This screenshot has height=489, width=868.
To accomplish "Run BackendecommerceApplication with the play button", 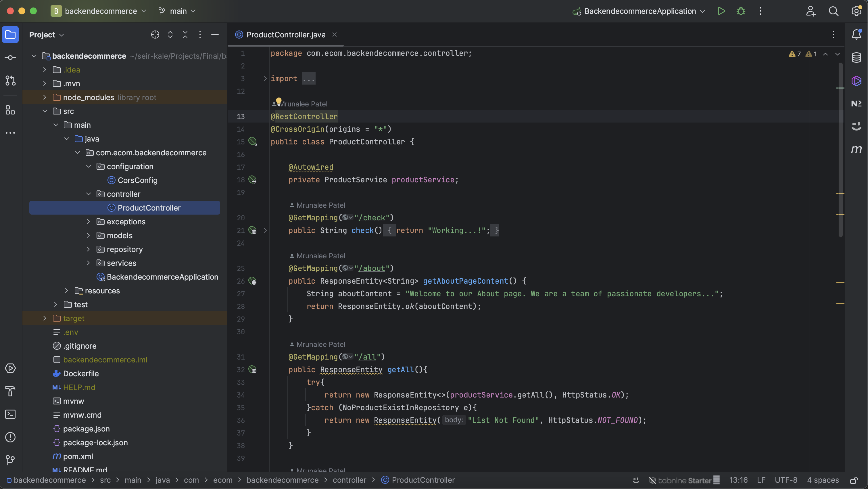I will (x=721, y=11).
